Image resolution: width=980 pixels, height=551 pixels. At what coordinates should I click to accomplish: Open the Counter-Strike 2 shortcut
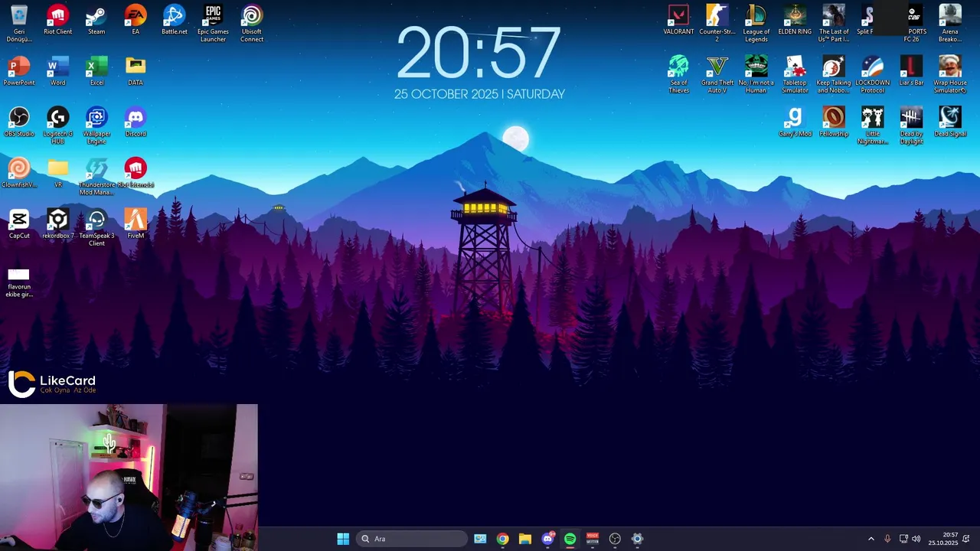[717, 24]
